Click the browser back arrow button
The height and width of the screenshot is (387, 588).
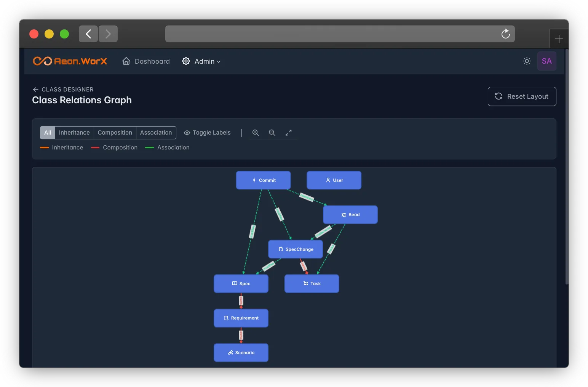click(x=88, y=34)
